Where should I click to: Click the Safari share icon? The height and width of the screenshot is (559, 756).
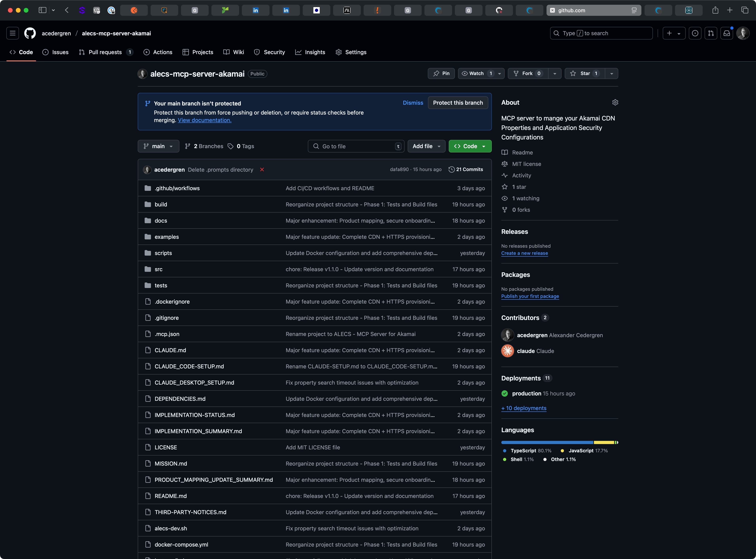[x=715, y=10]
